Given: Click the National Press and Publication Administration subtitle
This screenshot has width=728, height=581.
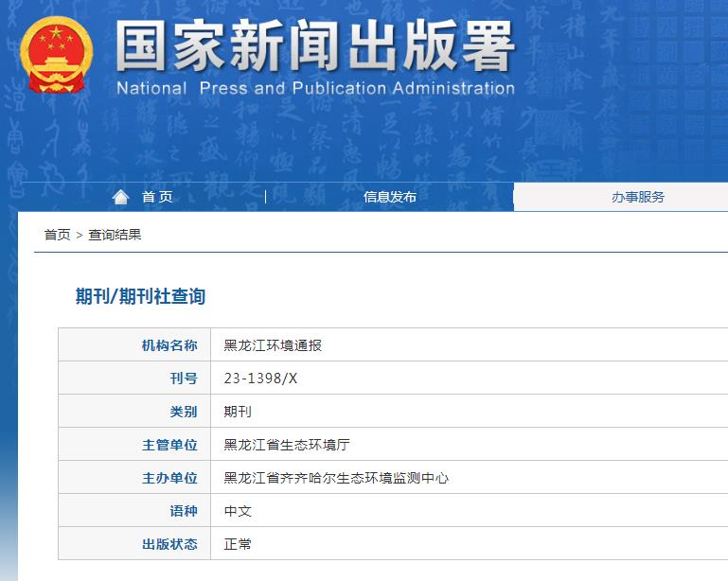Looking at the screenshot, I should [315, 89].
